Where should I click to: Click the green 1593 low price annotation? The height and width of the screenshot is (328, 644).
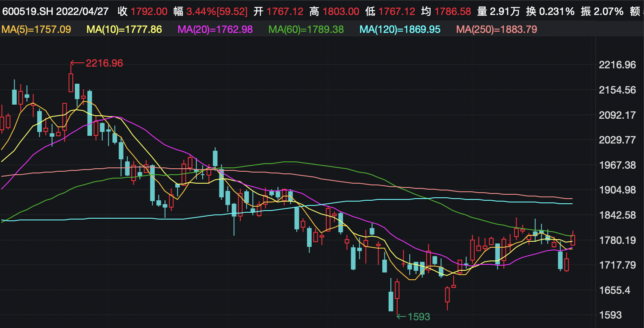click(419, 316)
